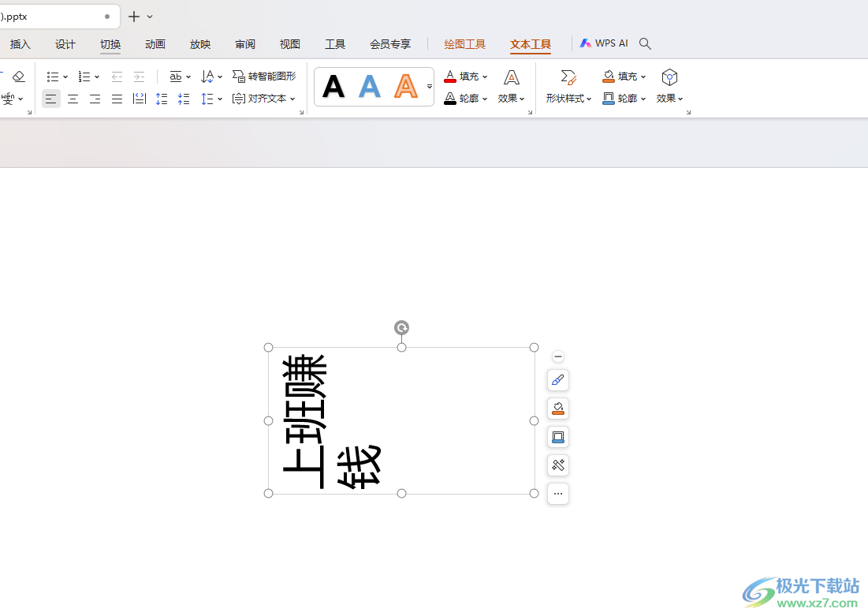Image resolution: width=868 pixels, height=616 pixels.
Task: Open the text 效果 effects dropdown
Action: point(511,99)
